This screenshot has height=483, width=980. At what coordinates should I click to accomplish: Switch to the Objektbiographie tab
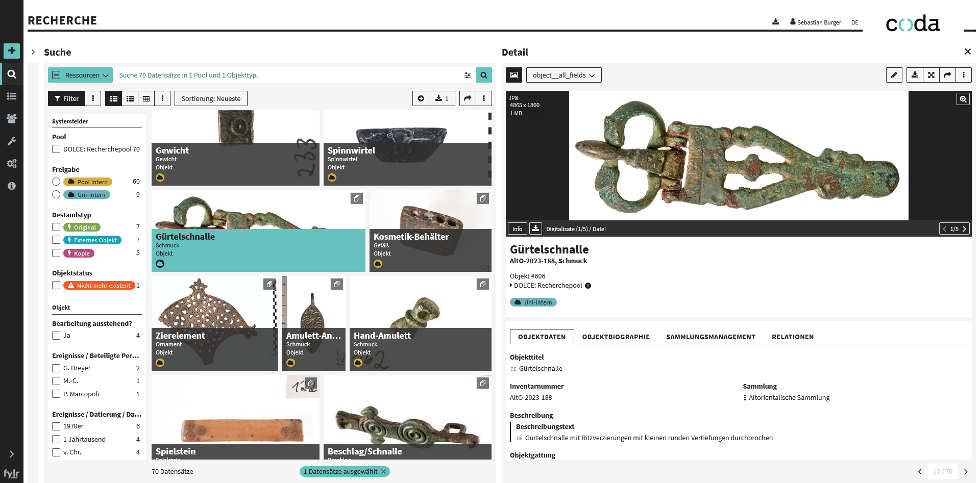pyautogui.click(x=616, y=337)
